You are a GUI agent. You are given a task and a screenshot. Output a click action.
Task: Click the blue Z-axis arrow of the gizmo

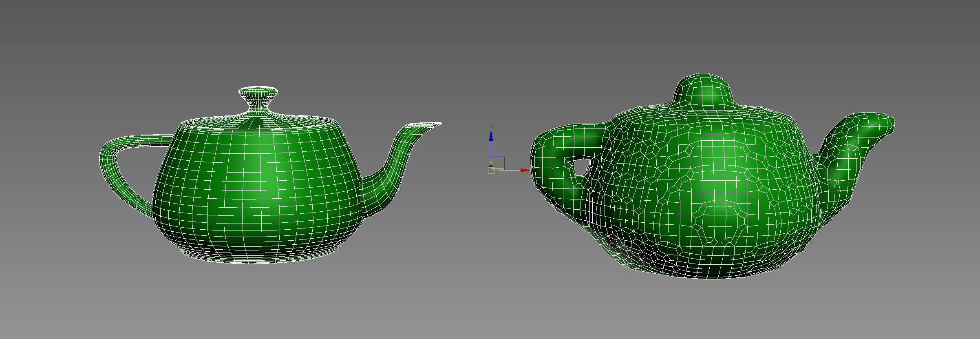tap(491, 136)
